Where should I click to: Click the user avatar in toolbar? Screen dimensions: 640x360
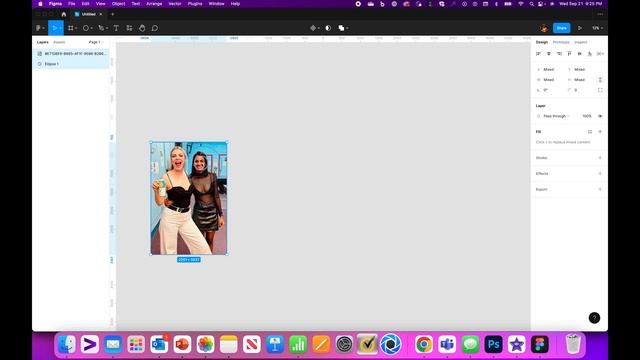(544, 28)
